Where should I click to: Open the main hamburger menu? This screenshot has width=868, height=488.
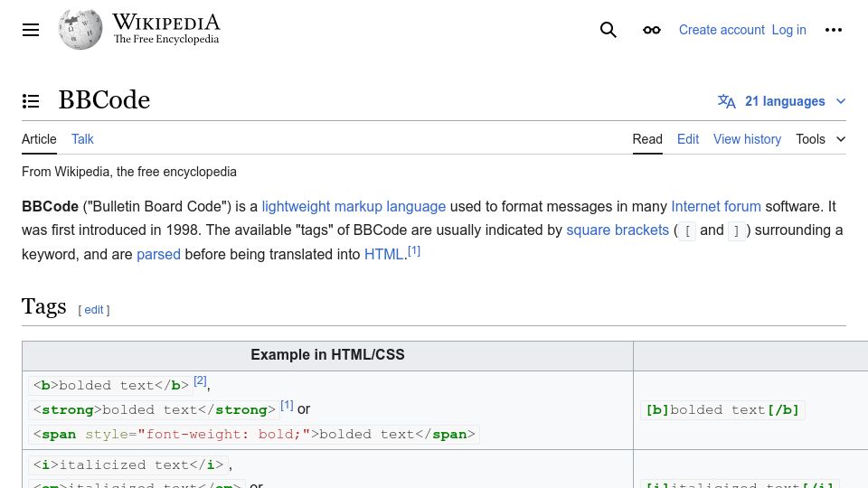click(31, 30)
